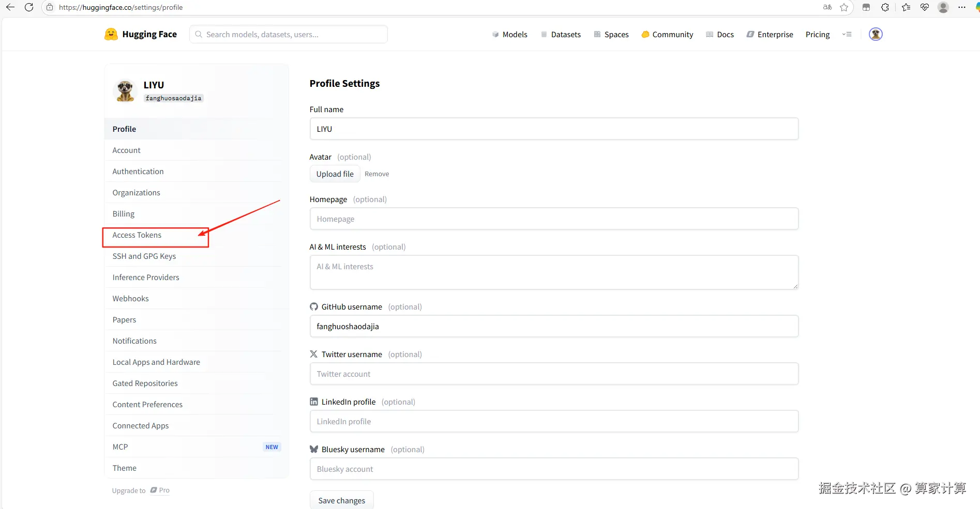Open Connected Apps settings

pyautogui.click(x=197, y=425)
